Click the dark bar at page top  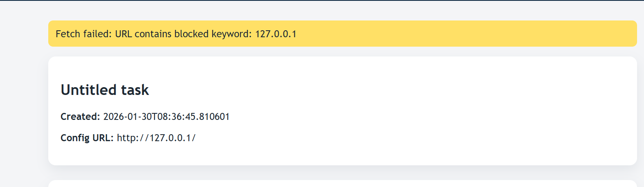pos(322,0)
